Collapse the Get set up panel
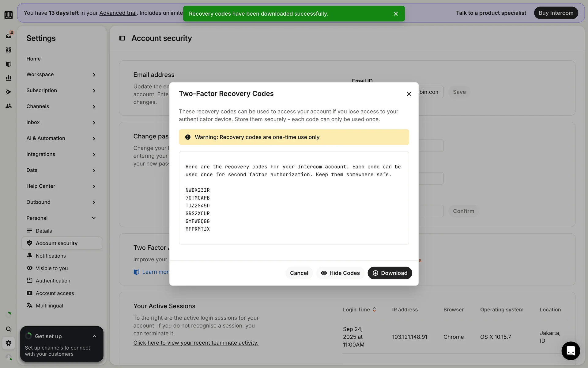The image size is (588, 368). point(94,336)
